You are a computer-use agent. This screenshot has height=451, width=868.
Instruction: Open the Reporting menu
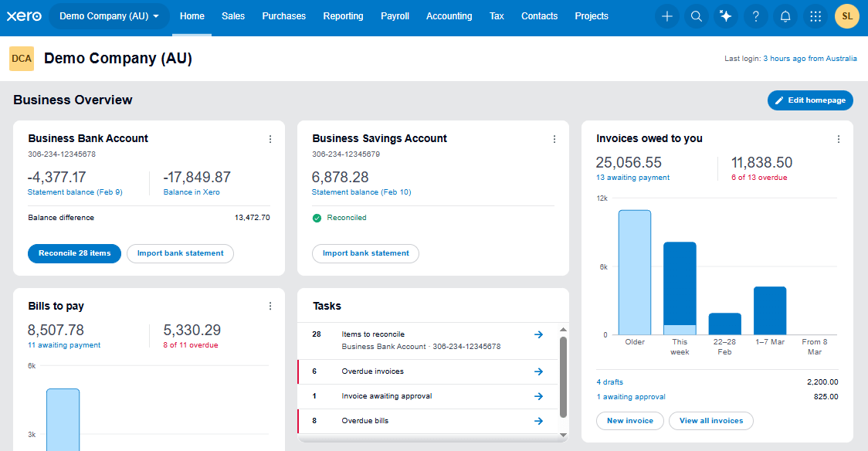[x=343, y=16]
